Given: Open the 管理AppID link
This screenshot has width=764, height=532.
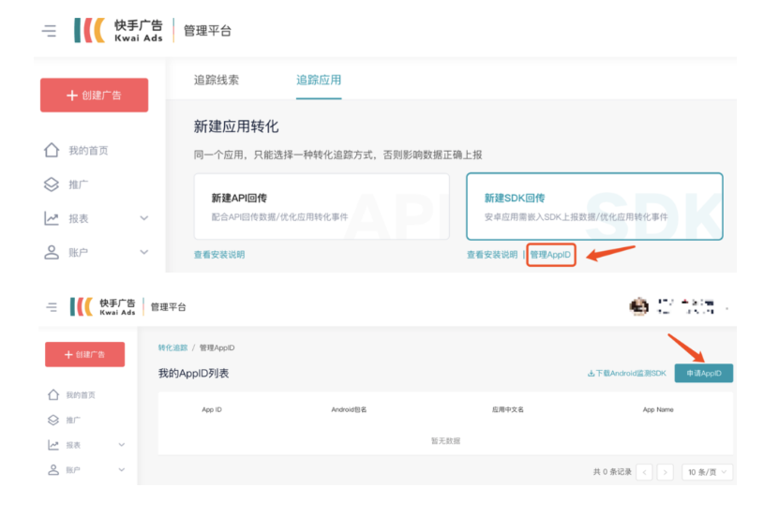Looking at the screenshot, I should [550, 255].
